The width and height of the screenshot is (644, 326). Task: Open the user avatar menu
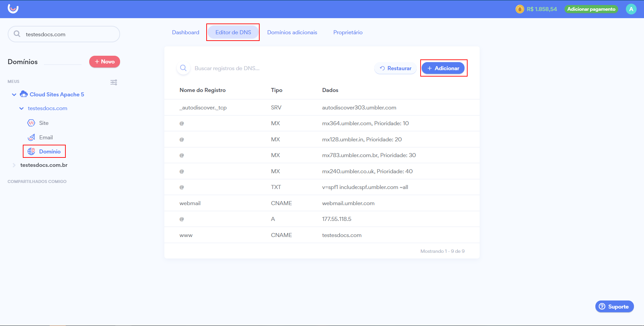(631, 9)
